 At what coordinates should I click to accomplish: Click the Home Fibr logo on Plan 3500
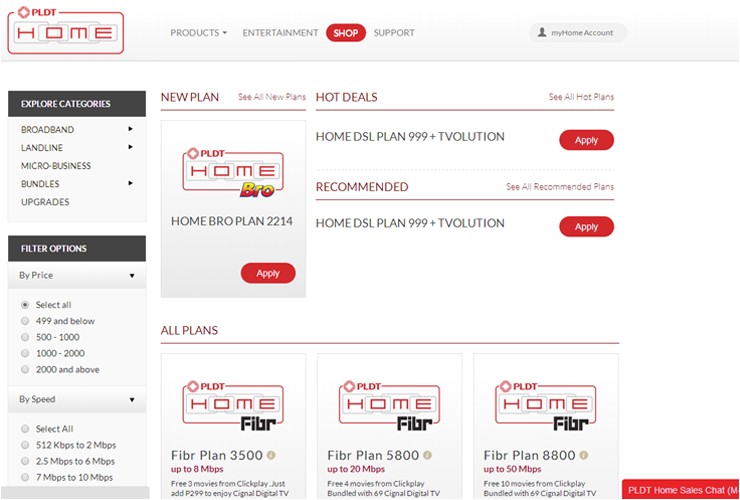pos(232,407)
